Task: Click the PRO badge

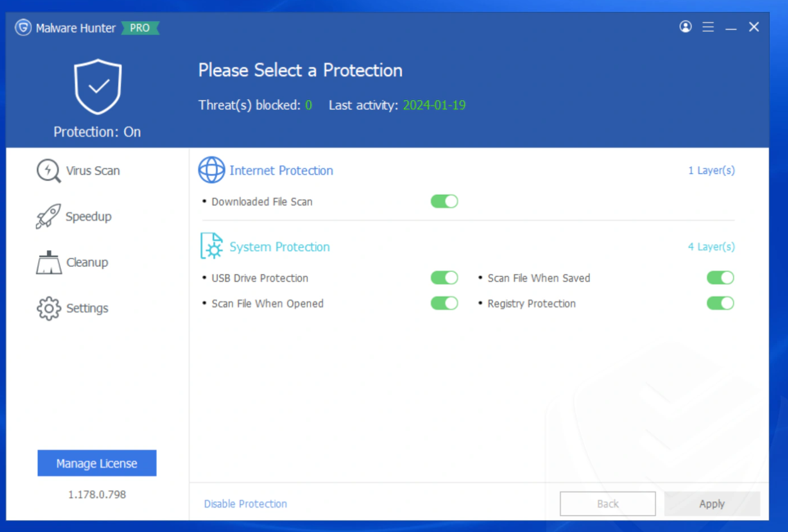Action: point(140,28)
